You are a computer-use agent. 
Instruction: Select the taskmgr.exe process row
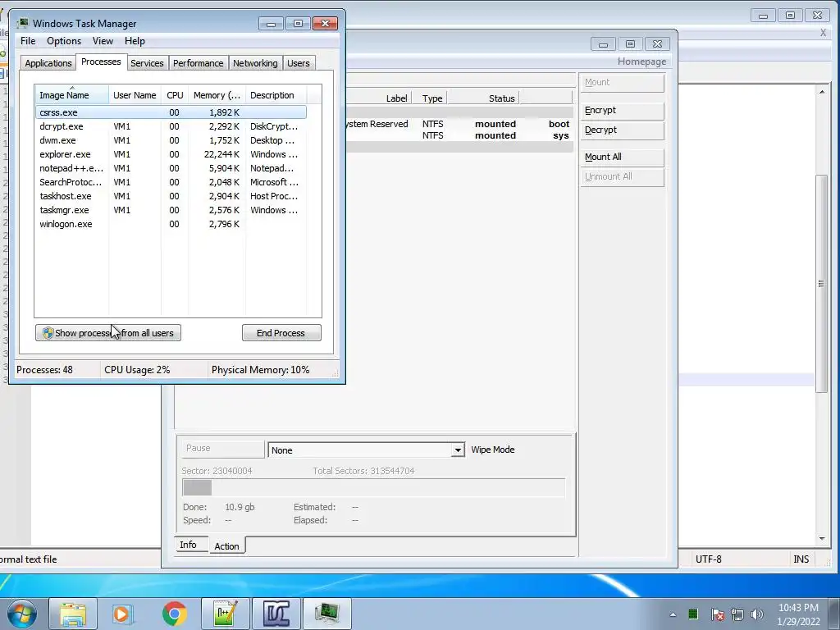point(171,210)
